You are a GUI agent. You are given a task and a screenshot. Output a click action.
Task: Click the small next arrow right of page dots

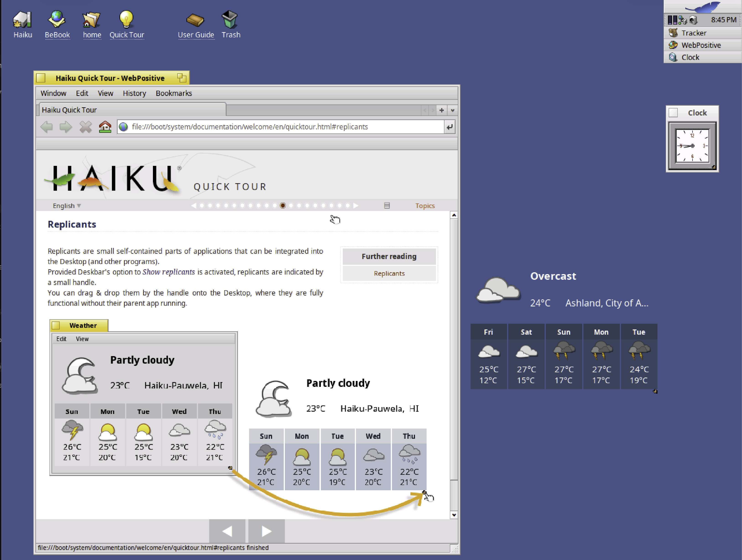coord(356,205)
